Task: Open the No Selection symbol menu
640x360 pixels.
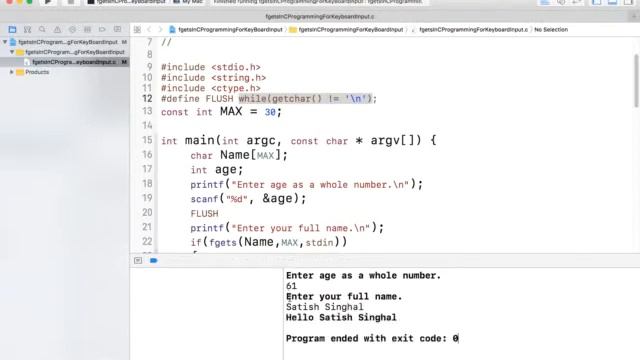Action: coord(551,29)
